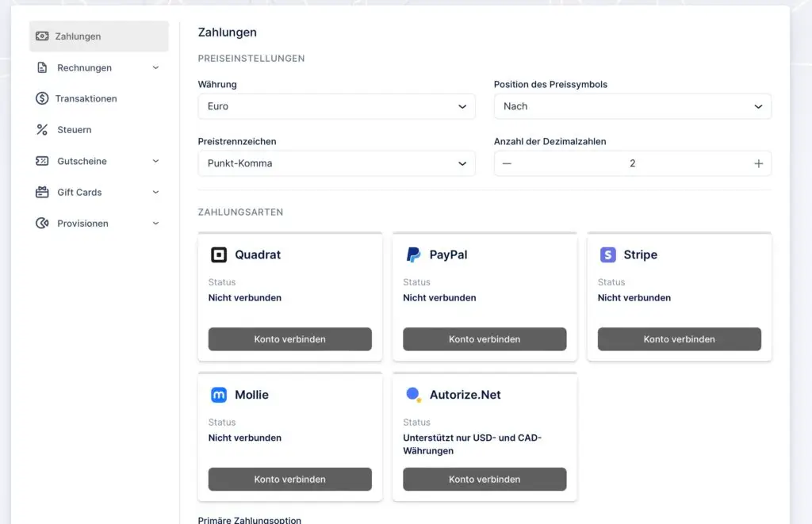Click the ZAHLUNGSARTEN section heading

tap(240, 212)
